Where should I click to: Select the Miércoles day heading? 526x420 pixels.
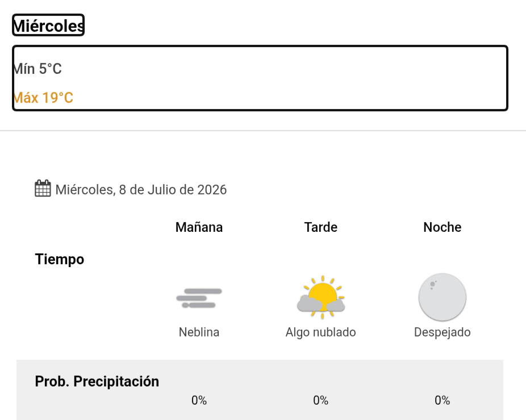tap(48, 25)
